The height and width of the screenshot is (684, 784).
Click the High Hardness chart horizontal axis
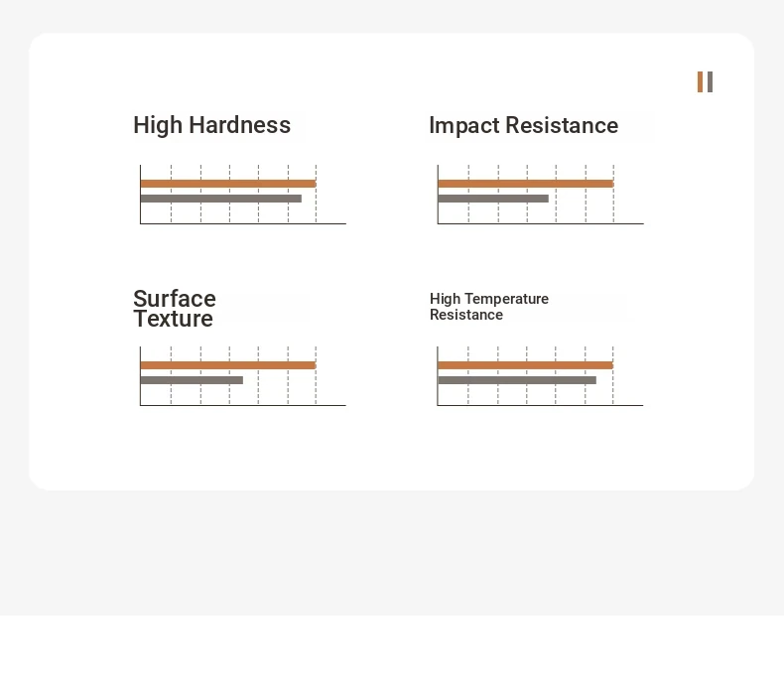[243, 223]
